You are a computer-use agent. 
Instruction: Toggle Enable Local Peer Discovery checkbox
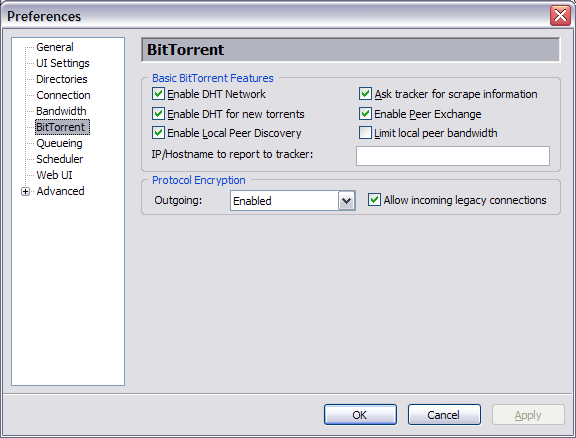coord(158,133)
